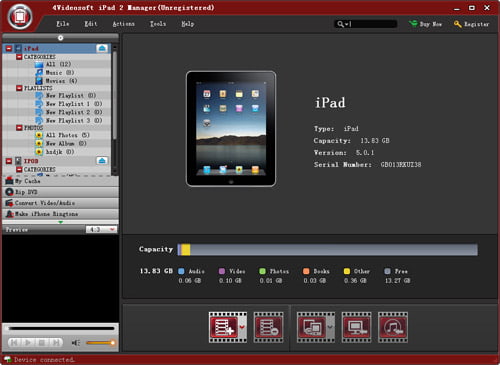Click the stop button in preview
This screenshot has height=365, width=500.
pos(42,343)
